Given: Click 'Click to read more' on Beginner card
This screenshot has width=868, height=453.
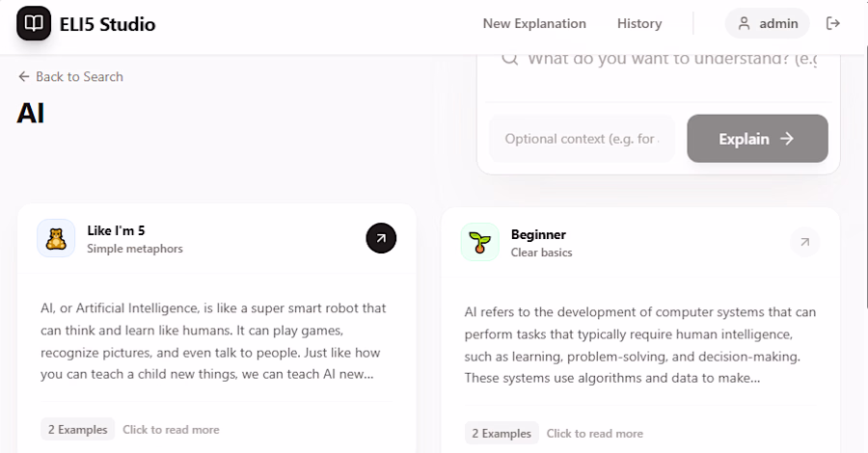Looking at the screenshot, I should (595, 433).
